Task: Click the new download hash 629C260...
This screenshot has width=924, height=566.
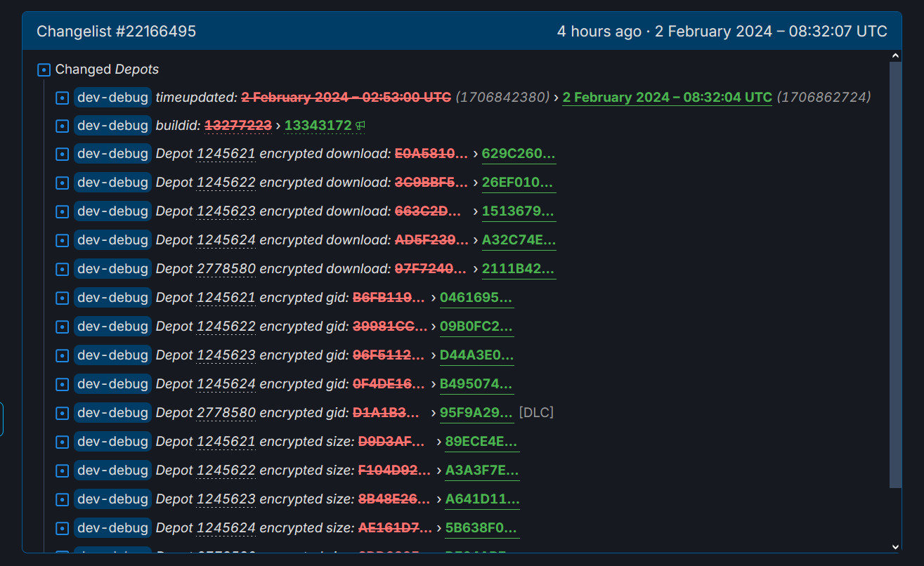Action: point(519,154)
